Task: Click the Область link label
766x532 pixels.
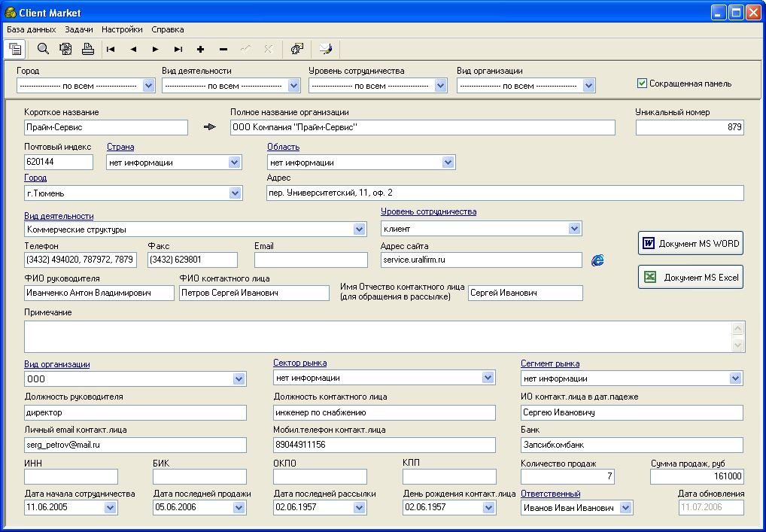Action: [x=284, y=147]
